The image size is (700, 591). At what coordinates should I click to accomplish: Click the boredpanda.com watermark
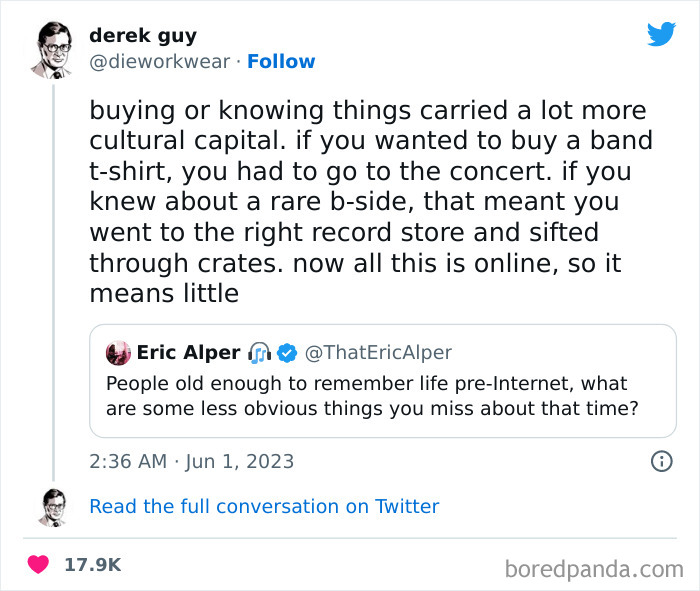594,569
